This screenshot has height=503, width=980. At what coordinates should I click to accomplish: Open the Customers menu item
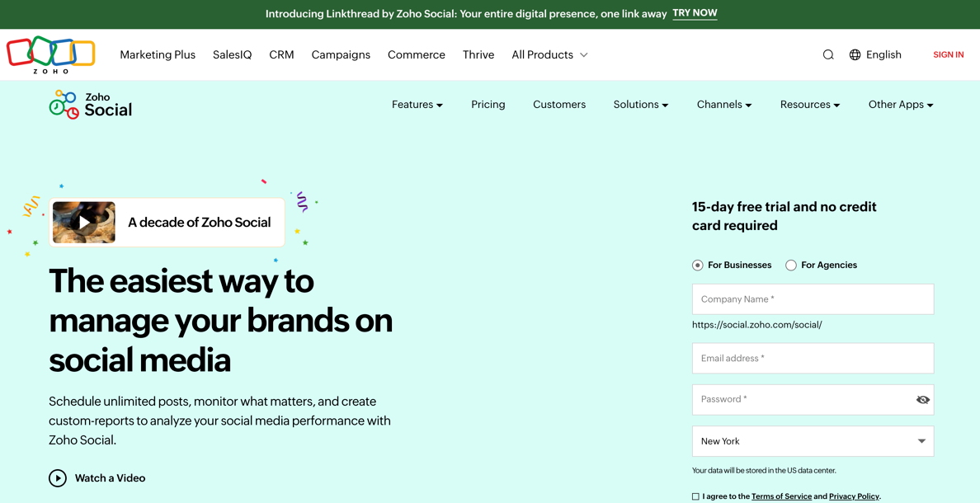(558, 105)
